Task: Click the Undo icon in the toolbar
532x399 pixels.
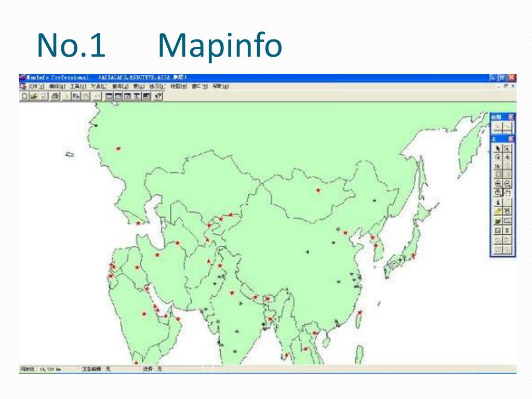Action: pos(97,96)
